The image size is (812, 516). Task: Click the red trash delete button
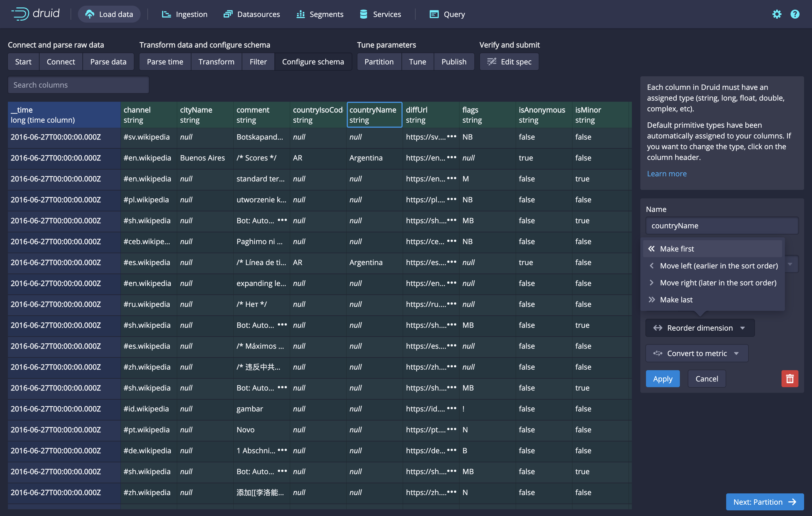point(789,379)
